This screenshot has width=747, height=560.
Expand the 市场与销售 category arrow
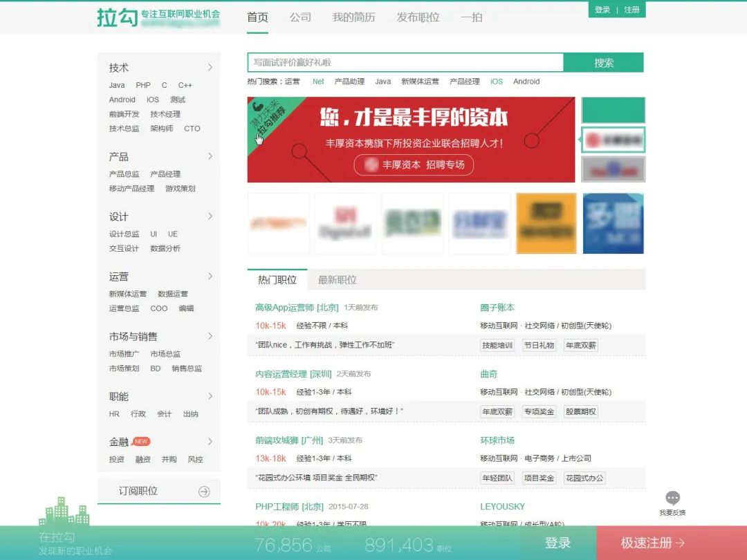210,336
